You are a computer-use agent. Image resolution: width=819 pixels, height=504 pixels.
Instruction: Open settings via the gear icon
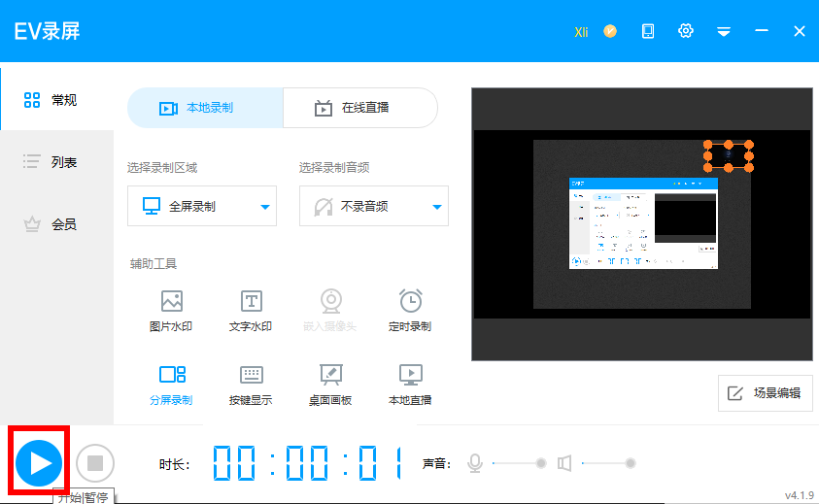686,31
